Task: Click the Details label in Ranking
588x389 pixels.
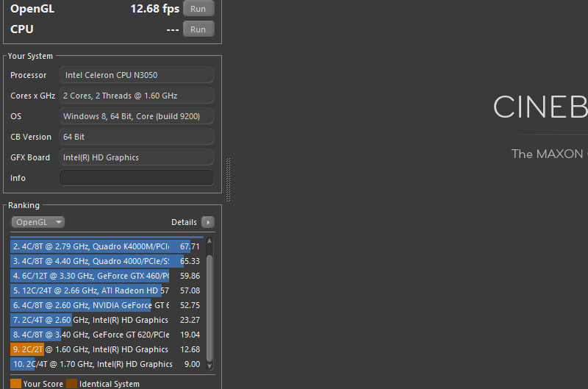Action: coord(184,222)
